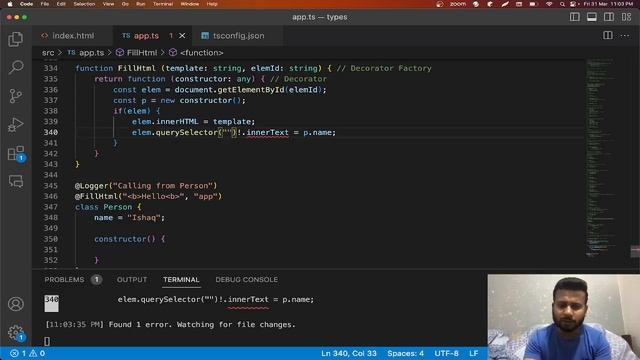The image size is (640, 360).
Task: Open the Explorer view in activity bar
Action: pos(16,39)
